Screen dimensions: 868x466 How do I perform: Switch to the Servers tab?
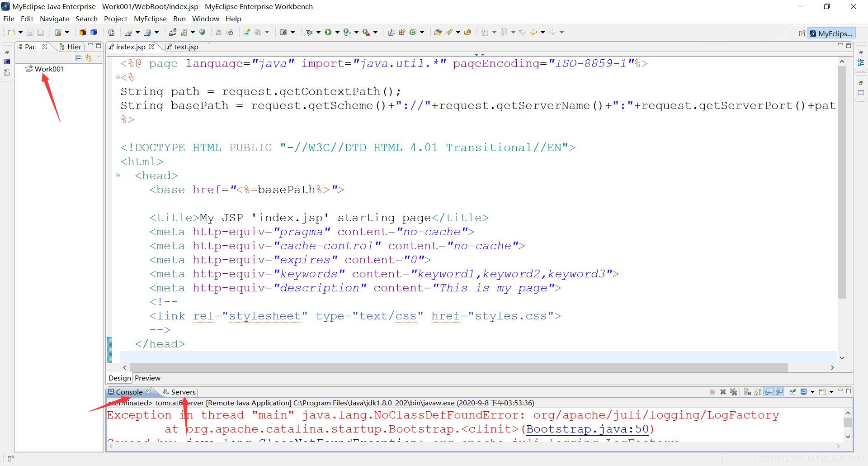click(x=179, y=392)
